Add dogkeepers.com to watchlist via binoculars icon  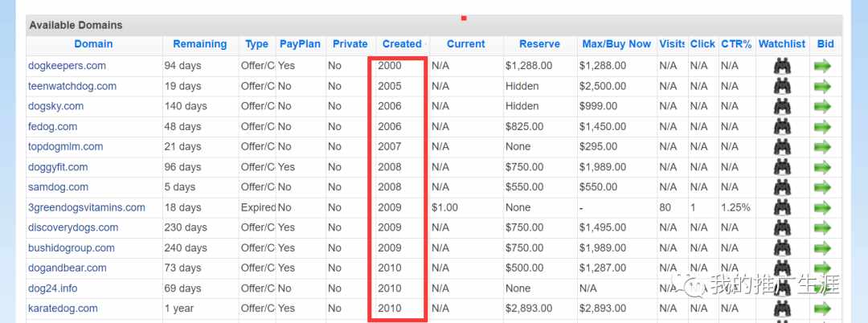point(782,66)
